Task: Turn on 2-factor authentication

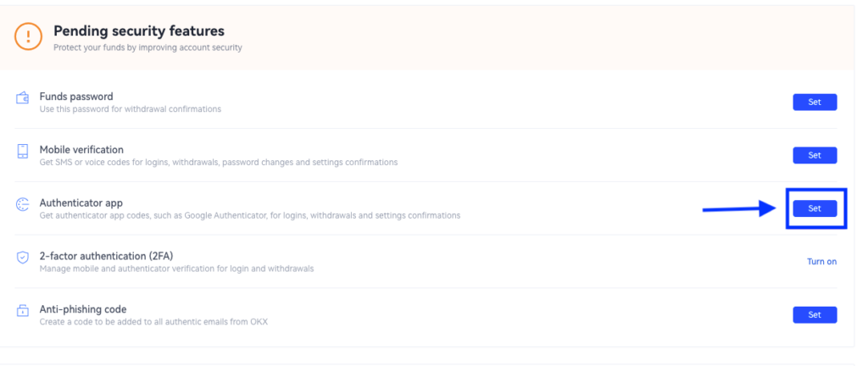Action: (x=821, y=262)
